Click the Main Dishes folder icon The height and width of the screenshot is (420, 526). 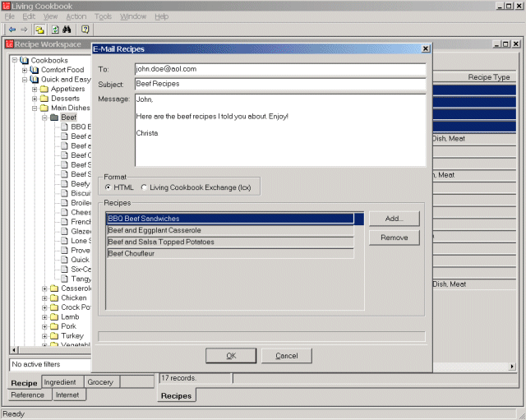pos(44,108)
